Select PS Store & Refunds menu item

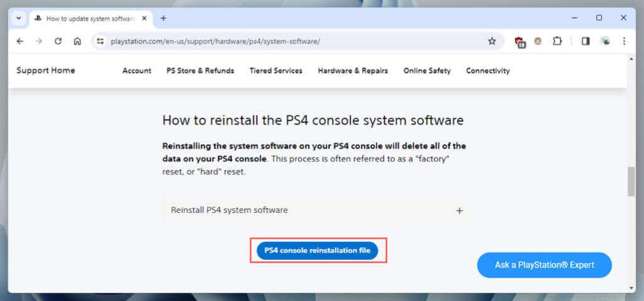[200, 71]
